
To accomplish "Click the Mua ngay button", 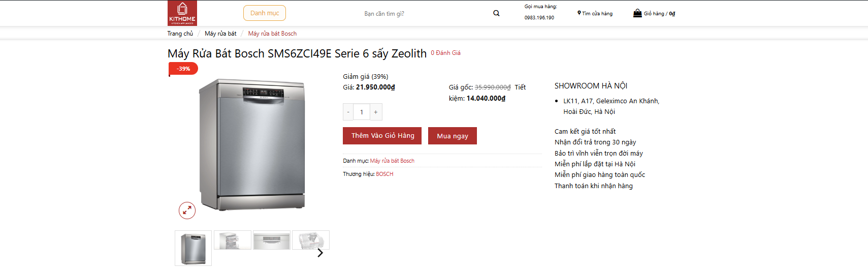I will click(x=453, y=136).
